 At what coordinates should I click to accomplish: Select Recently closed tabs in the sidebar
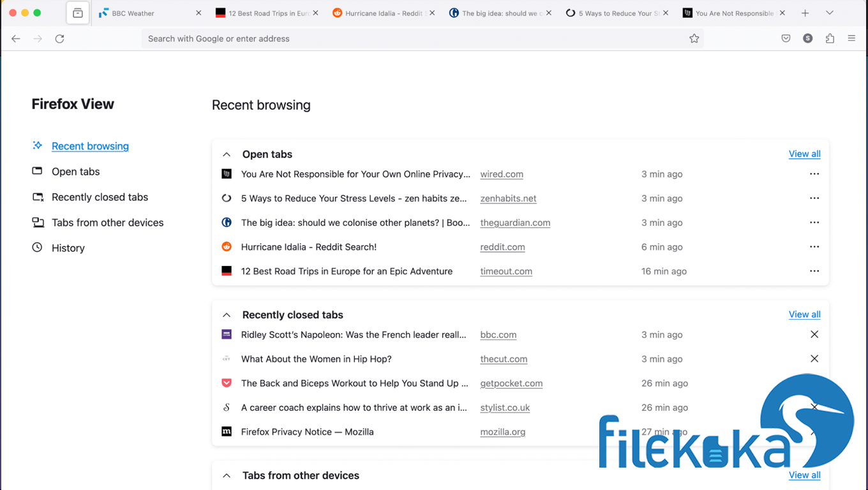pyautogui.click(x=100, y=197)
